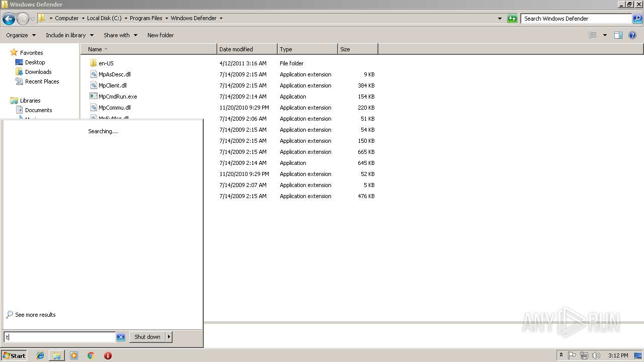Click the 3:12 PM clock
Screen dimensions: 644x362
[618, 355]
